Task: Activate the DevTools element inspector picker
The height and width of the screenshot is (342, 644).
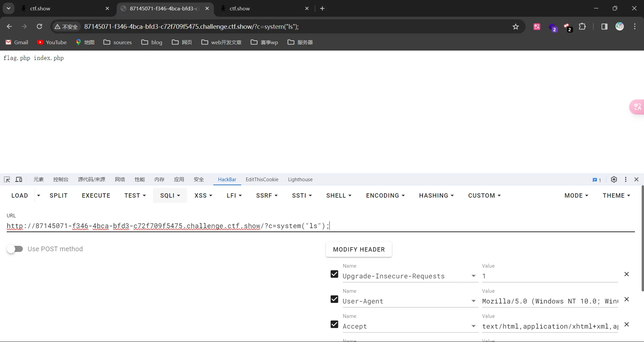Action: 7,180
